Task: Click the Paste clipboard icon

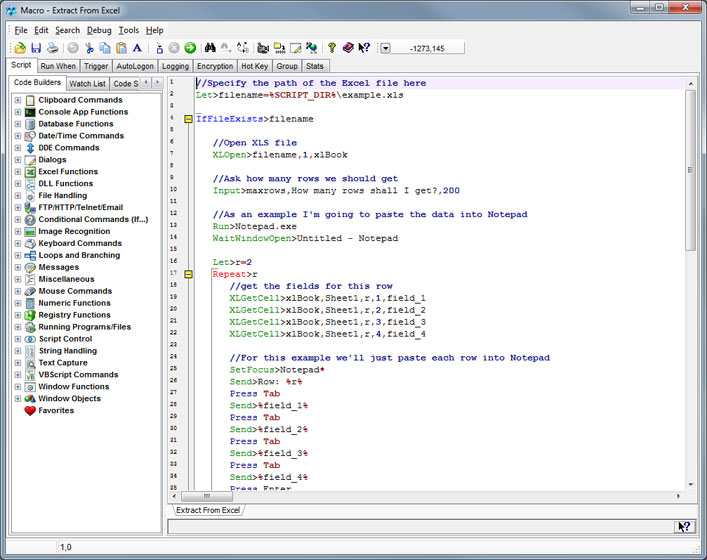Action: pos(121,48)
